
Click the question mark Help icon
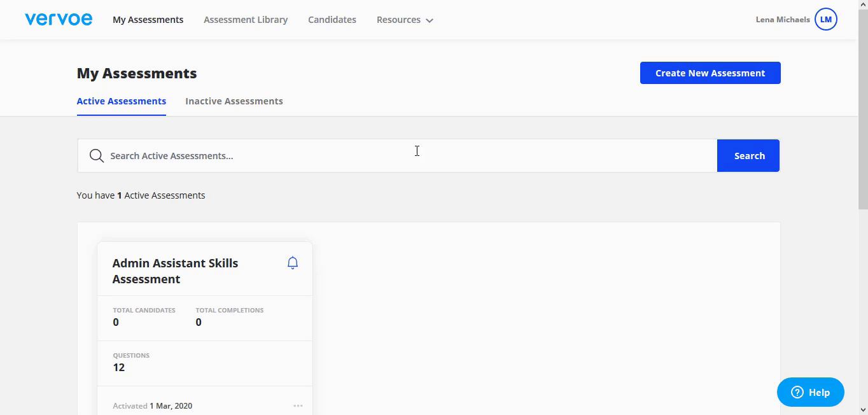click(797, 393)
